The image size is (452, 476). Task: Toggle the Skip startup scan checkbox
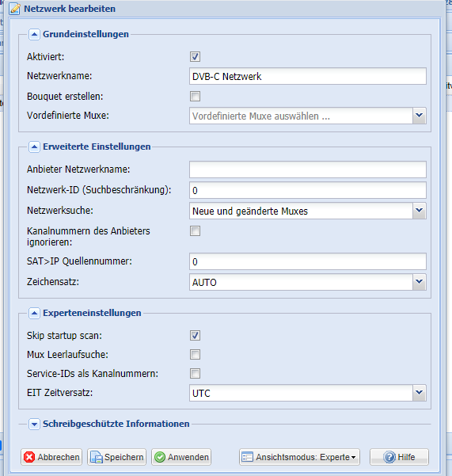point(195,336)
